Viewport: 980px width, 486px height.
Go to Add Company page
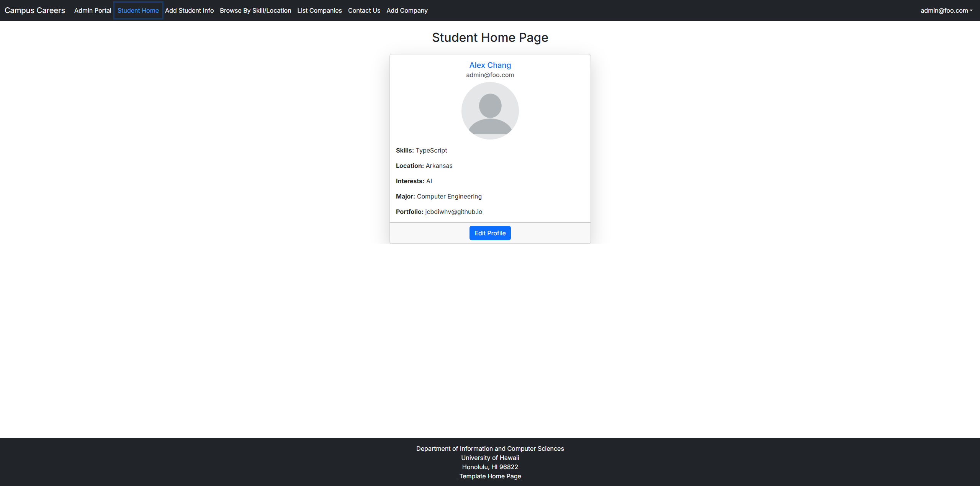click(407, 10)
